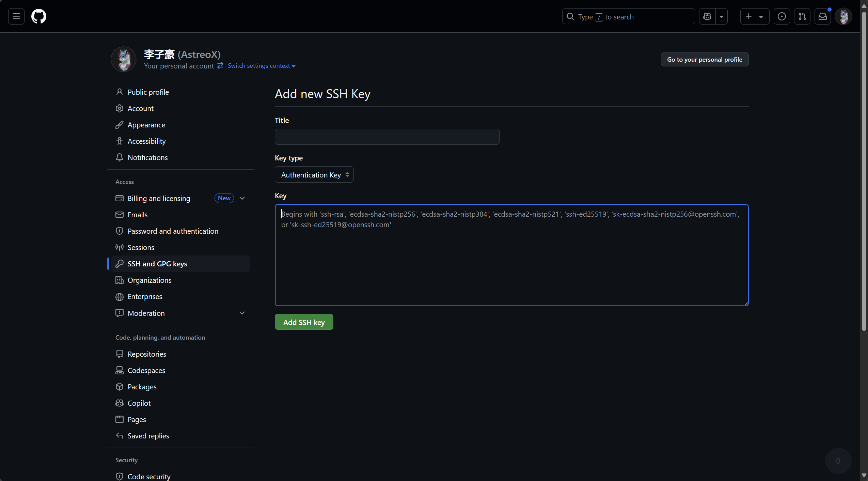Open the notifications inbox icon
The height and width of the screenshot is (481, 868).
pyautogui.click(x=823, y=16)
